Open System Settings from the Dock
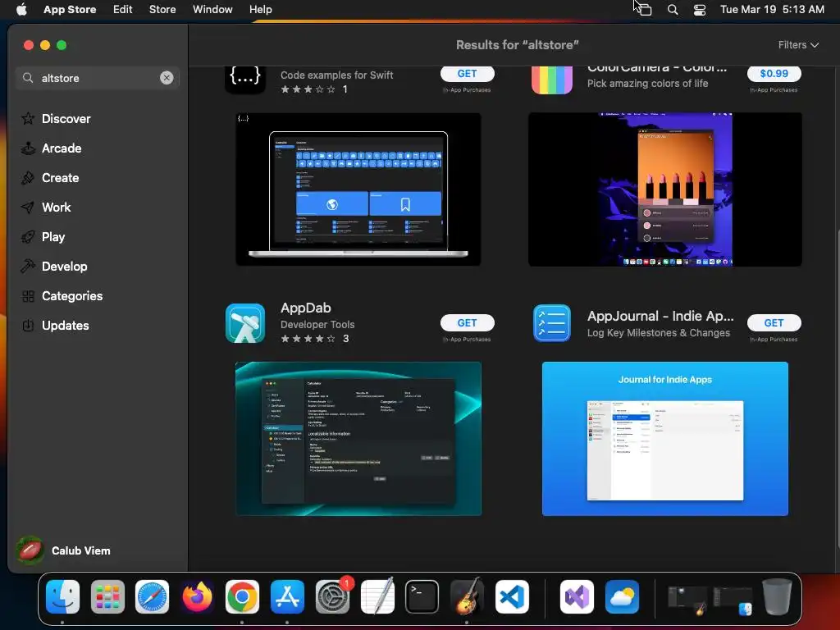This screenshot has height=630, width=840. [x=332, y=596]
